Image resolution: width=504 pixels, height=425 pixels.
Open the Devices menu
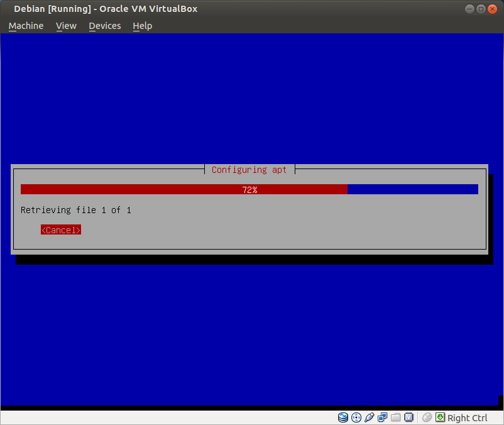pos(104,26)
